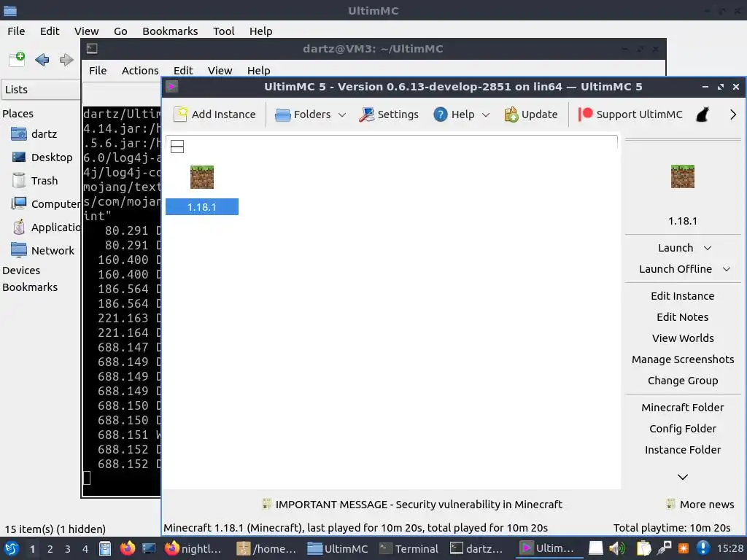This screenshot has height=560, width=747.
Task: Open Bookmarks menu in file manager
Action: [170, 31]
